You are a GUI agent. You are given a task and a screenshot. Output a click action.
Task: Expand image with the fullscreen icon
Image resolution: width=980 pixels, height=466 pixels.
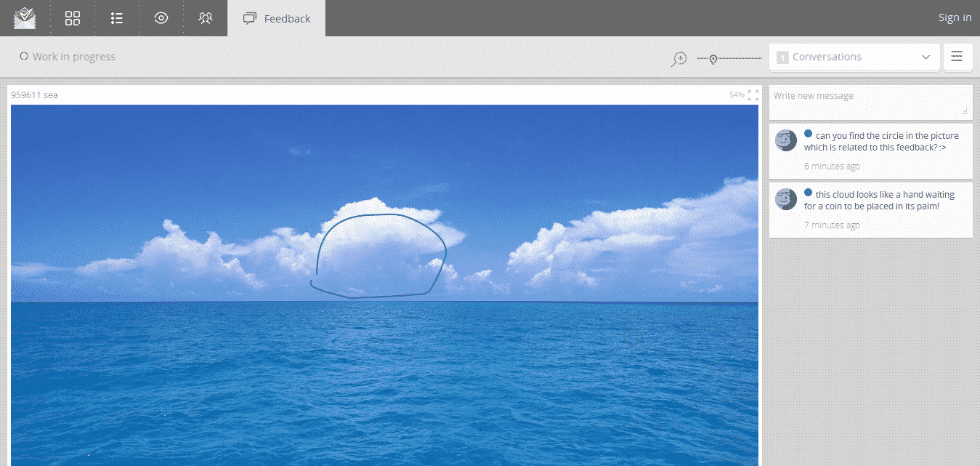click(x=753, y=95)
